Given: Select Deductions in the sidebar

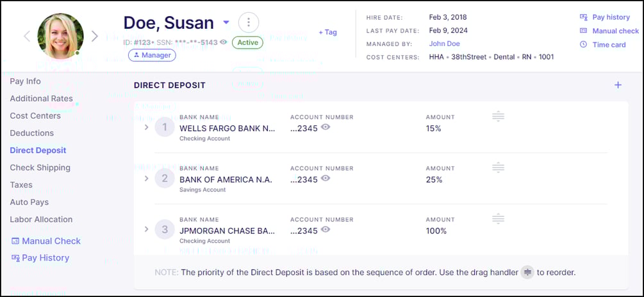Looking at the screenshot, I should click(32, 133).
